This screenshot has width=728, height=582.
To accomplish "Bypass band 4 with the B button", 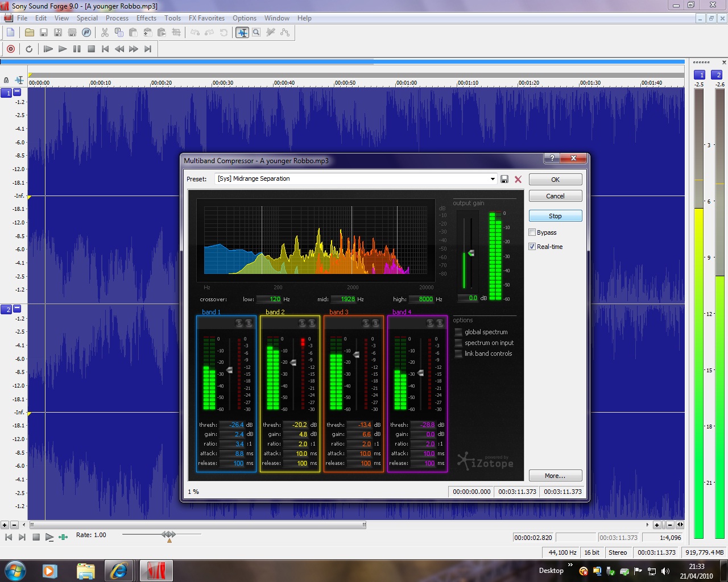I will (x=440, y=323).
